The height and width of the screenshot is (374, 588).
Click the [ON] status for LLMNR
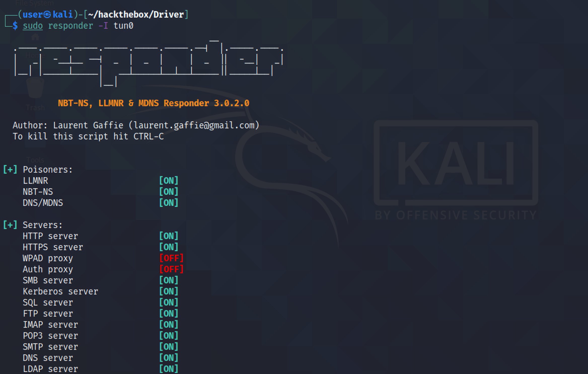(x=169, y=180)
